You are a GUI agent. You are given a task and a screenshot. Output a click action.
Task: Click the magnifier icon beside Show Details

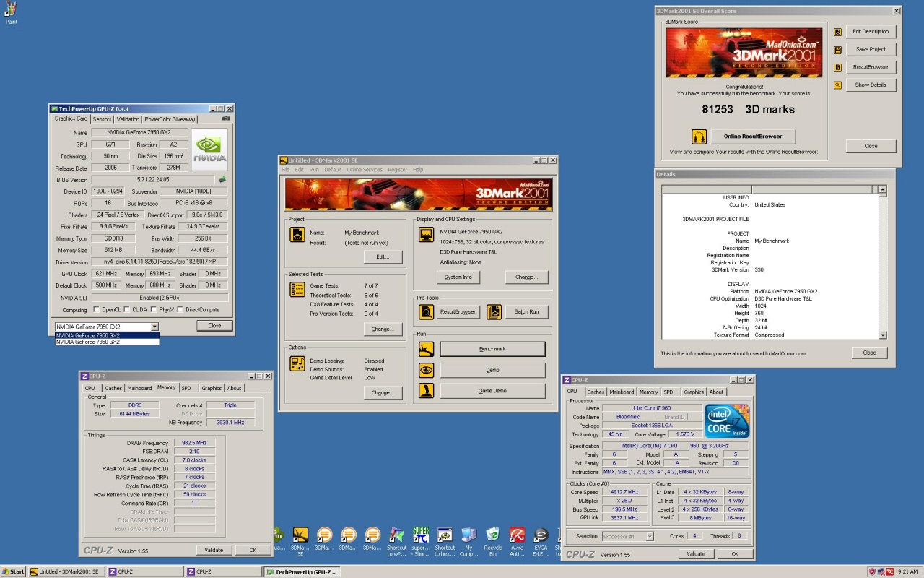coord(837,85)
